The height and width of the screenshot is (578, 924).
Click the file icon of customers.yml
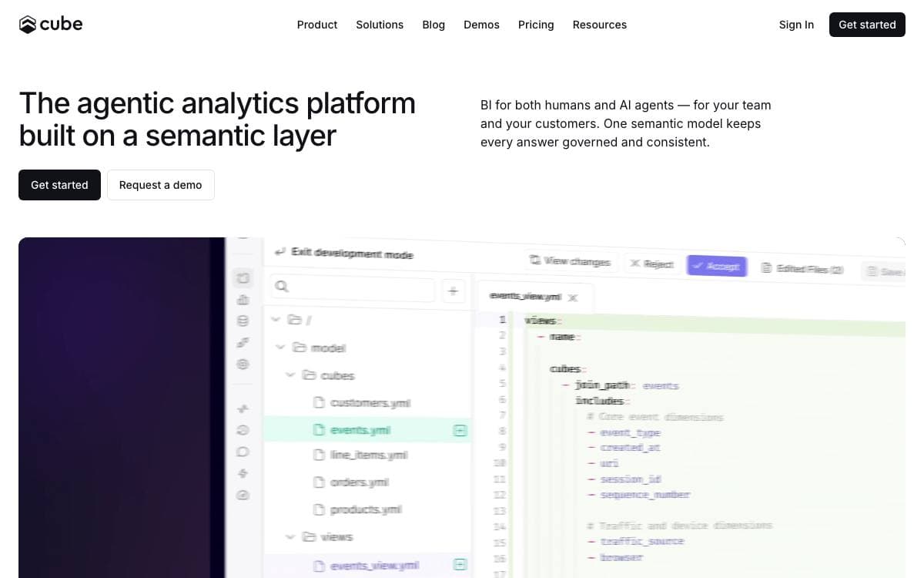[319, 402]
